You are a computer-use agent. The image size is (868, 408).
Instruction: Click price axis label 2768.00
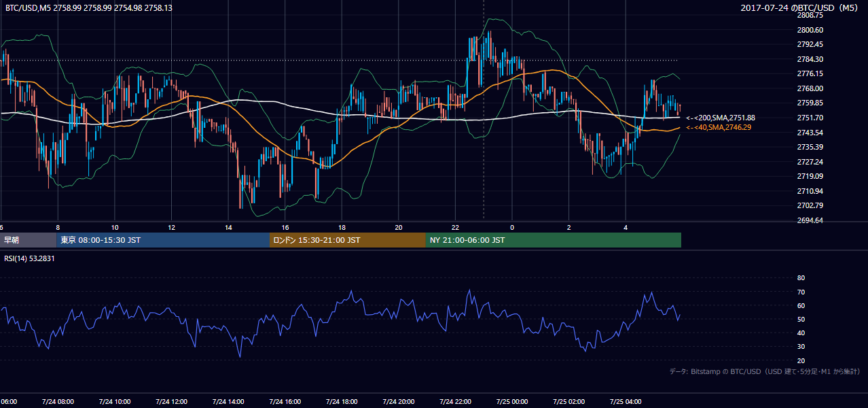(810, 88)
